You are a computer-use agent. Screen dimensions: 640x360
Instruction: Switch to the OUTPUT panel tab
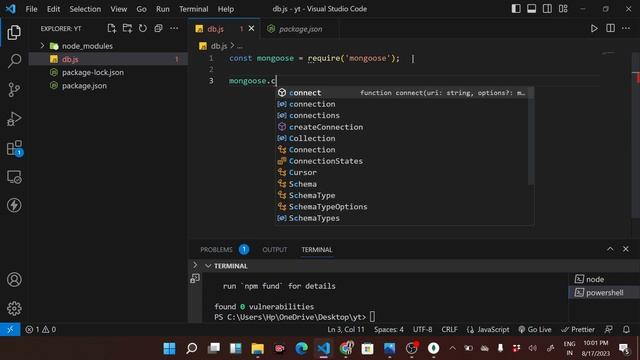275,249
